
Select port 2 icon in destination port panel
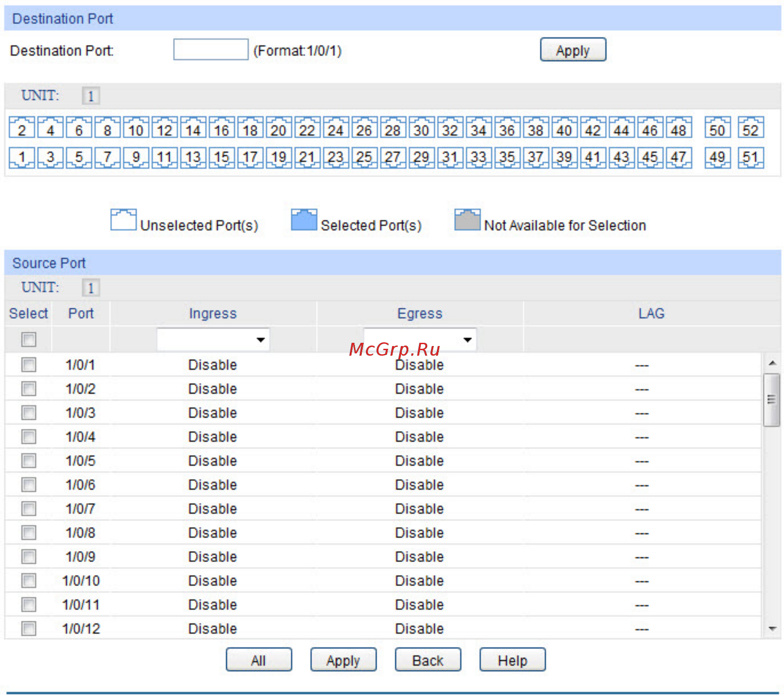click(22, 128)
